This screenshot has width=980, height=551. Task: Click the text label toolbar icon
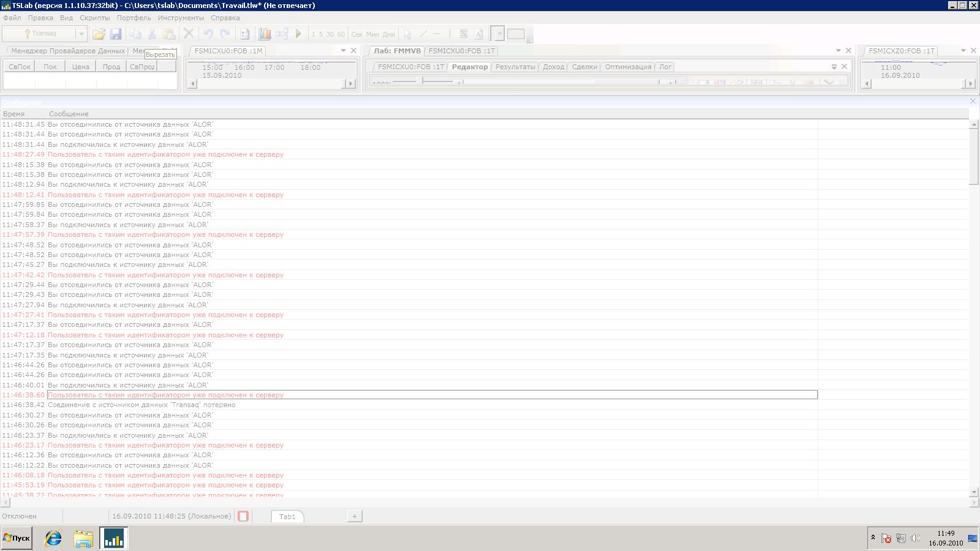pos(479,34)
